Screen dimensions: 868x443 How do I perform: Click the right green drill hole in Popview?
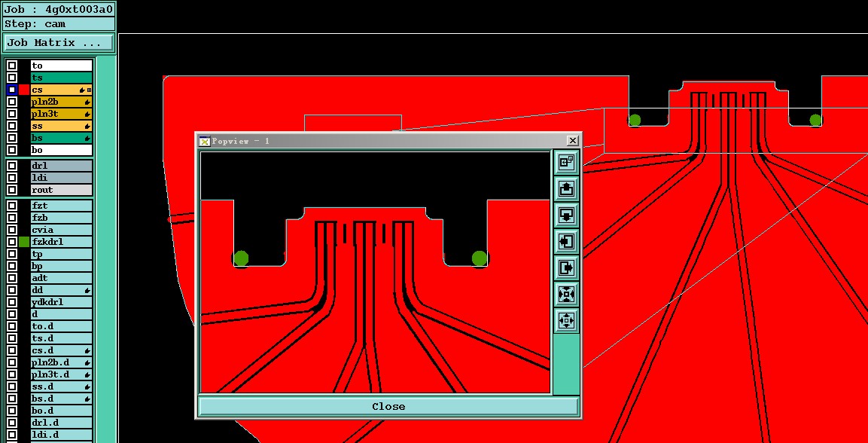tap(480, 258)
